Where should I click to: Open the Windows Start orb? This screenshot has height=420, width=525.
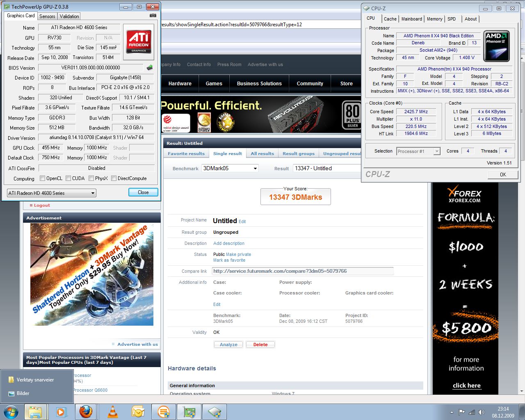[x=11, y=412]
